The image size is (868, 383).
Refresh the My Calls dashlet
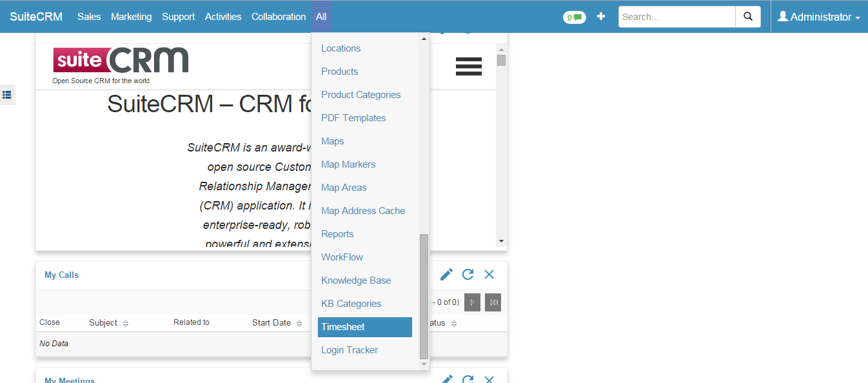[468, 275]
